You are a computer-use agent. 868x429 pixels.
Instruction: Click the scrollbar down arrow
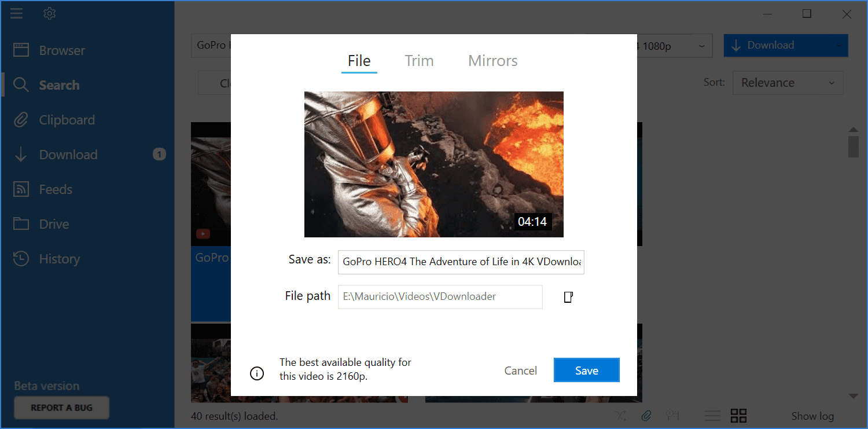(853, 397)
